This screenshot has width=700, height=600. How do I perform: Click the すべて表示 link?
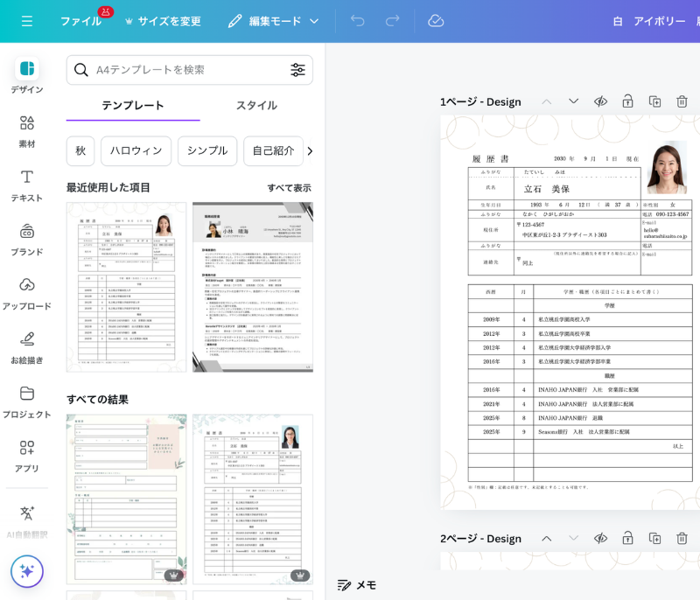(x=291, y=186)
